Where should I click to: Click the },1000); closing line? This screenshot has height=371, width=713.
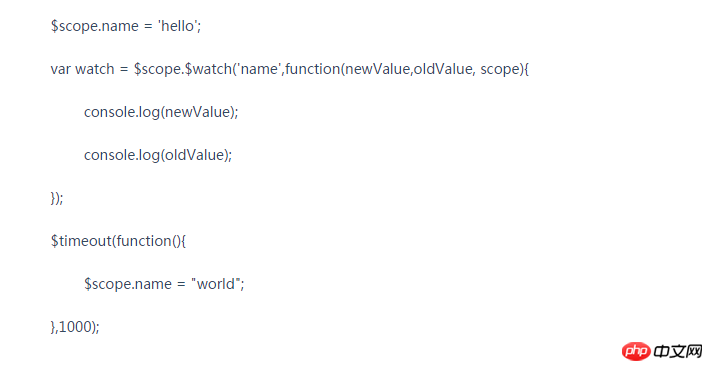(75, 327)
